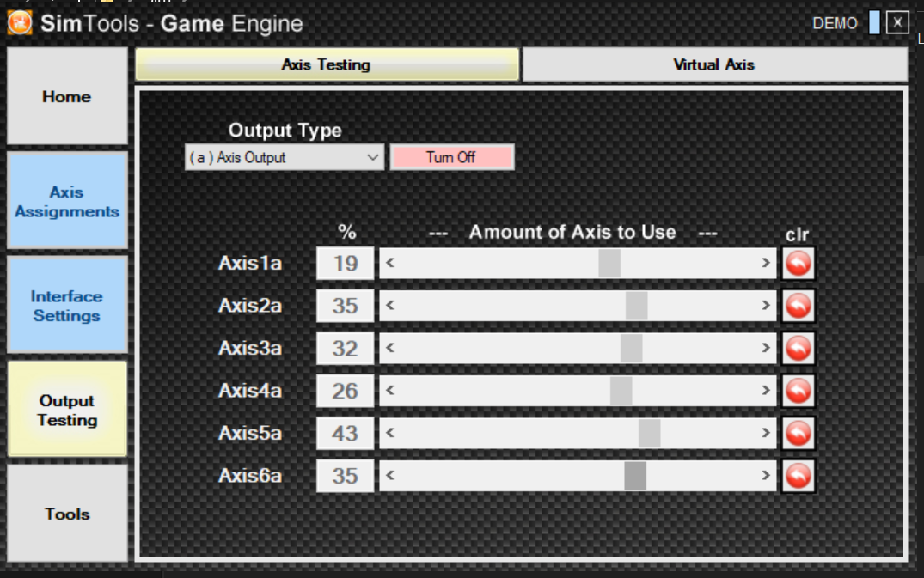Click the Axis1a percent field showing 19
This screenshot has width=924, height=578.
(x=346, y=263)
